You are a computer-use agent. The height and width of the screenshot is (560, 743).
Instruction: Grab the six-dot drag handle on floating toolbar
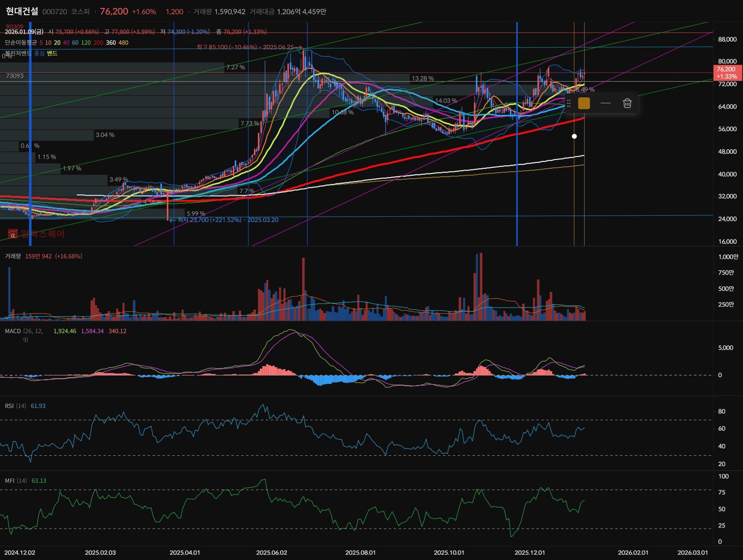pos(569,103)
